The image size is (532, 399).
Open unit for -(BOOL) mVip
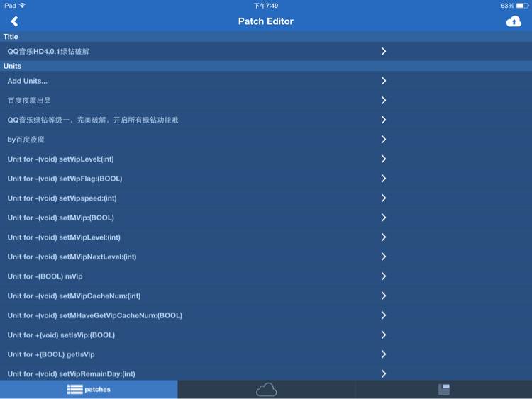266,276
